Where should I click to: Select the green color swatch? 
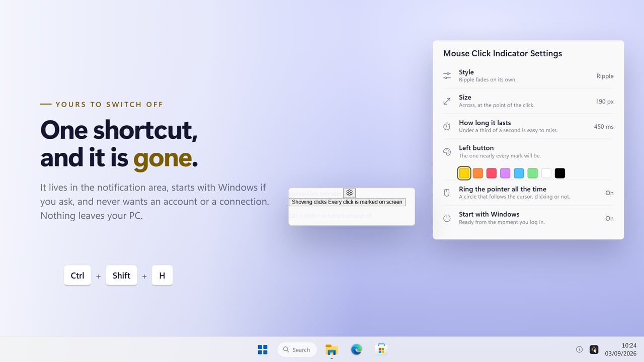(532, 173)
